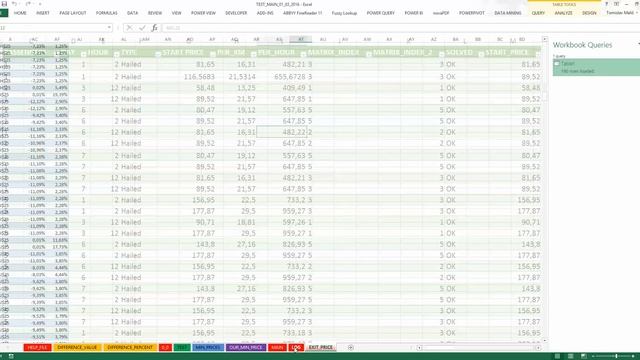This screenshot has height=360, width=640.
Task: Switch to Normal view in status bar
Action: (557, 356)
